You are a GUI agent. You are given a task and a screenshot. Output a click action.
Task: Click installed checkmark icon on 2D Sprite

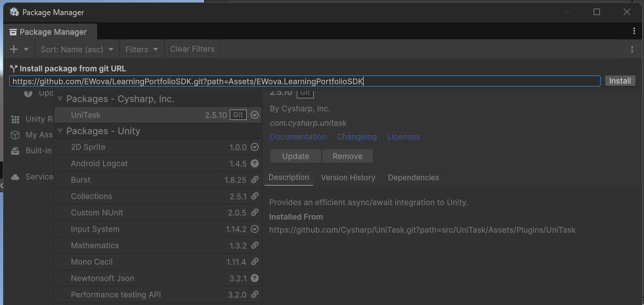[x=255, y=147]
